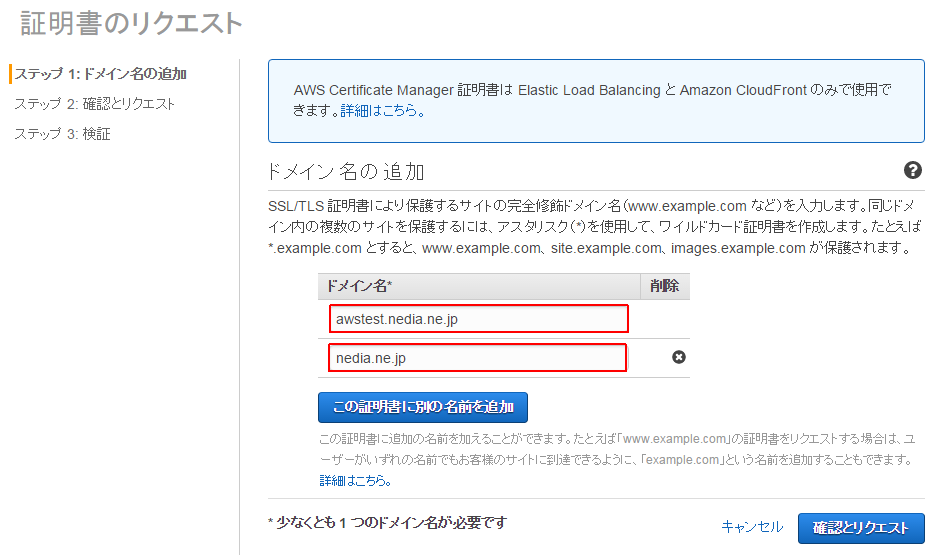The height and width of the screenshot is (555, 936).
Task: Focus the nedia.ne.jp domain field
Action: pos(478,357)
